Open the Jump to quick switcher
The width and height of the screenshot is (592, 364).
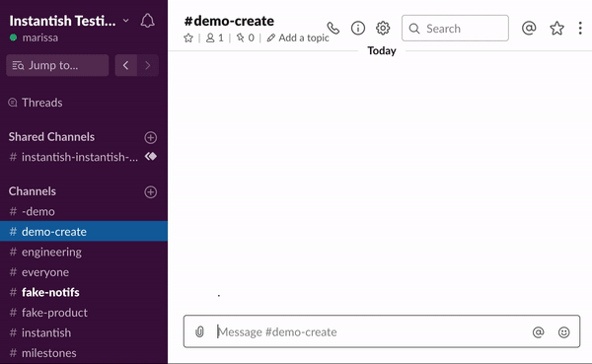[57, 65]
